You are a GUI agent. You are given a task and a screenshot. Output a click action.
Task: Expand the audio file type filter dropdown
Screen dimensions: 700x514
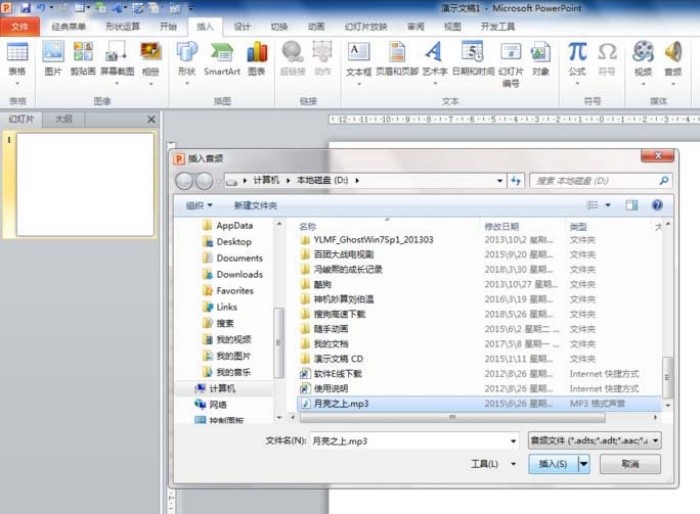coord(655,441)
